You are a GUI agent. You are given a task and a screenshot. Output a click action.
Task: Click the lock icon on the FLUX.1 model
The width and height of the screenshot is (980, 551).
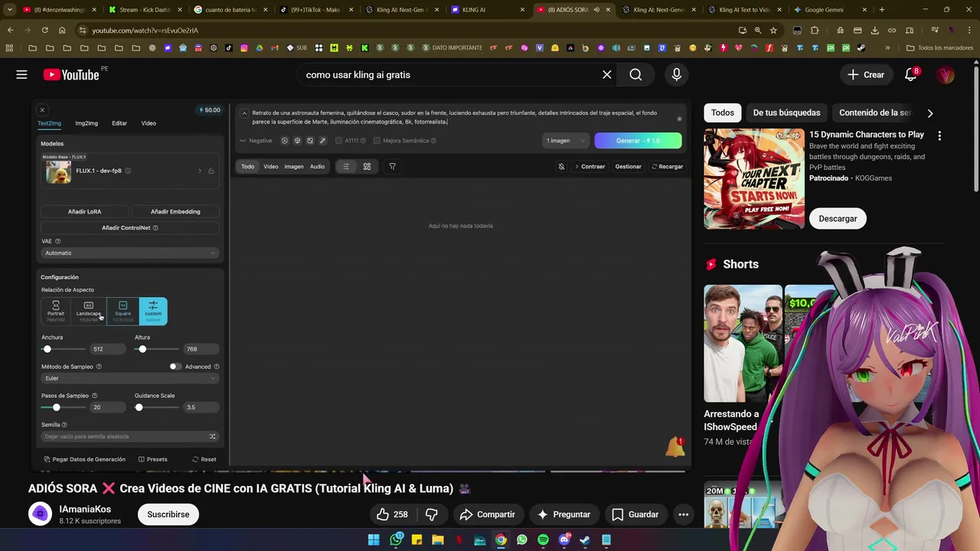click(211, 171)
